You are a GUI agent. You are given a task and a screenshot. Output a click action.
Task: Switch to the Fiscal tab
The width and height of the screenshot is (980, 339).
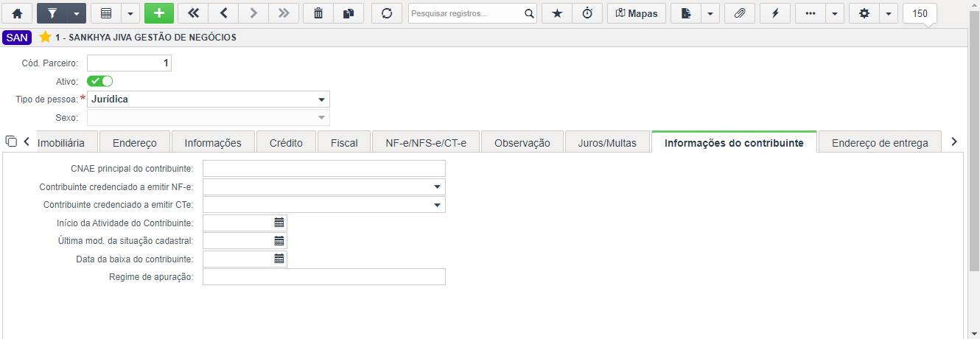click(344, 143)
